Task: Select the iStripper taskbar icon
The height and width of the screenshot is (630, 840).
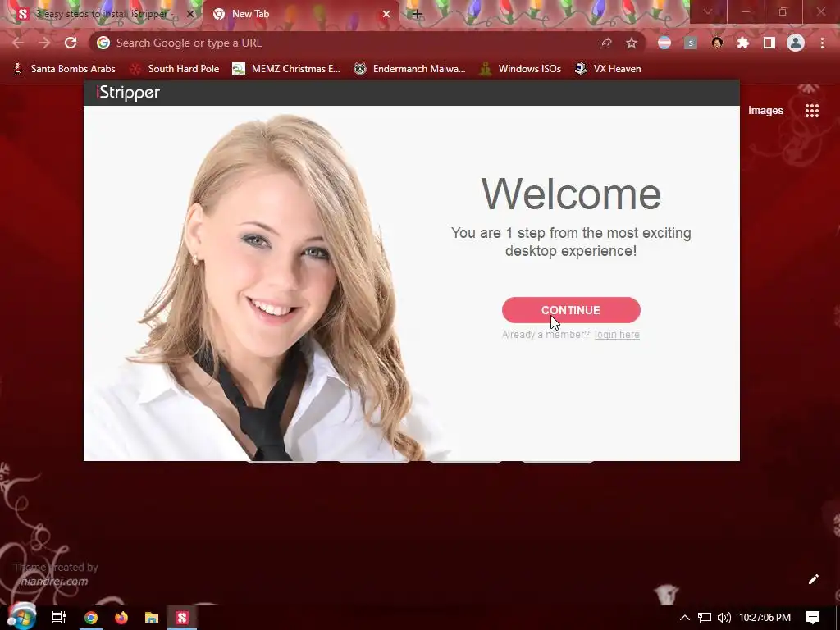Action: [182, 617]
